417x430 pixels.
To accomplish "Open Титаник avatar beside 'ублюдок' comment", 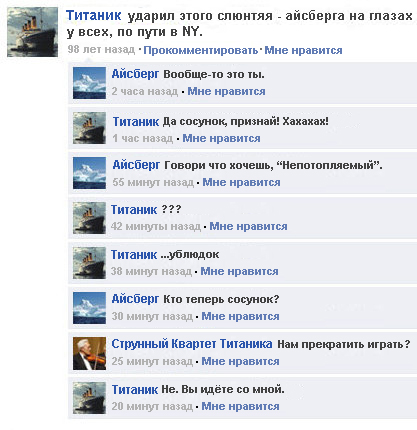I will (89, 263).
